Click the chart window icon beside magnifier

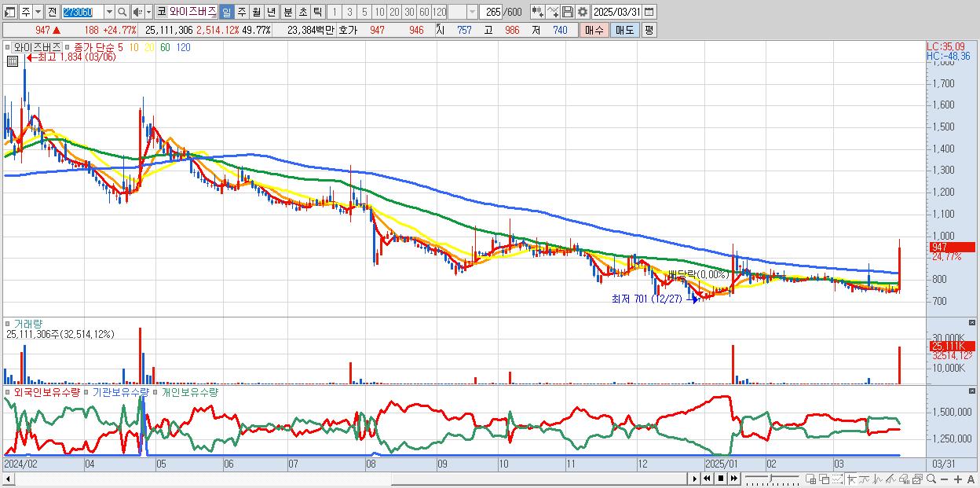pyautogui.click(x=917, y=479)
